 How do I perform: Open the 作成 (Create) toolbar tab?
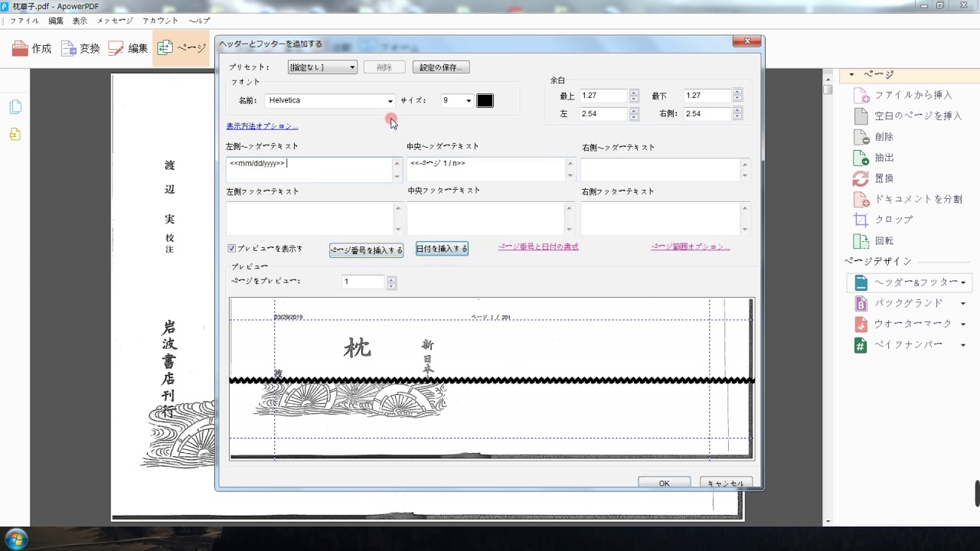[32, 48]
